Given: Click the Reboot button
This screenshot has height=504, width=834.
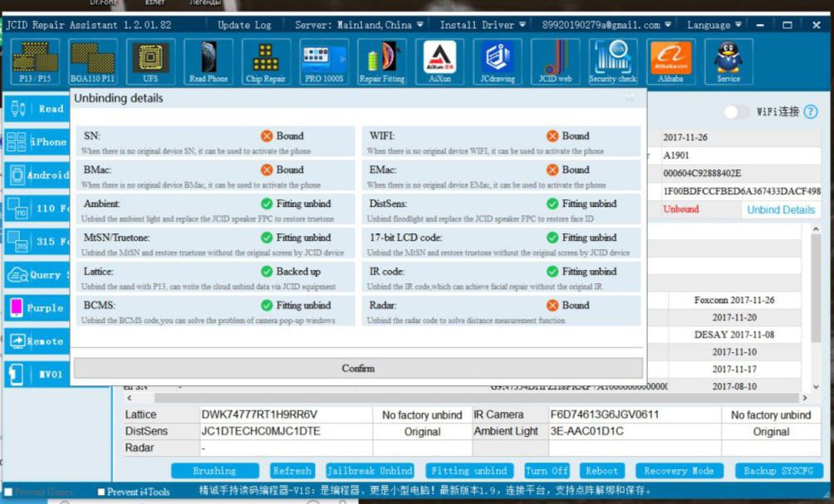Looking at the screenshot, I should point(601,471).
